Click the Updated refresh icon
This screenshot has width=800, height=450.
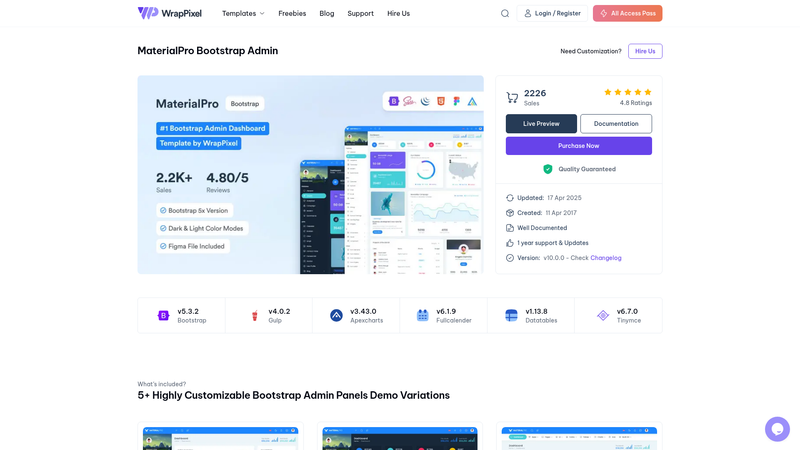click(510, 198)
